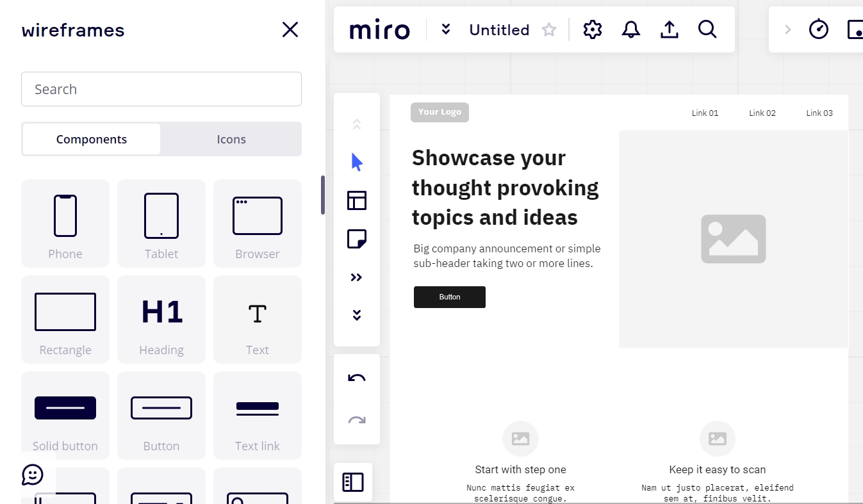This screenshot has height=504, width=863.
Task: Select the Showcase headline text
Action: [505, 188]
